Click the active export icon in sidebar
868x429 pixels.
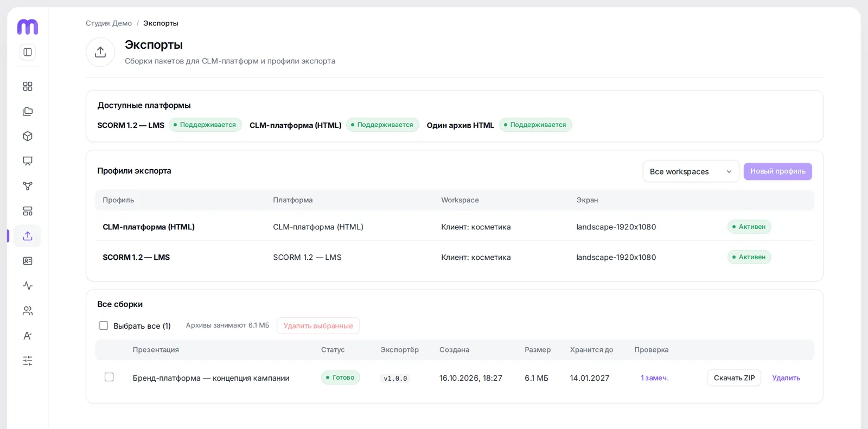pos(28,236)
